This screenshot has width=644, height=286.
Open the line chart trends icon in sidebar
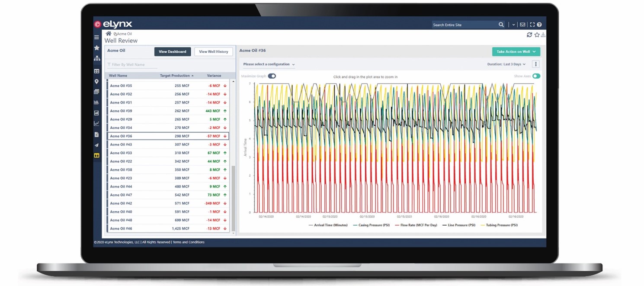[x=97, y=124]
